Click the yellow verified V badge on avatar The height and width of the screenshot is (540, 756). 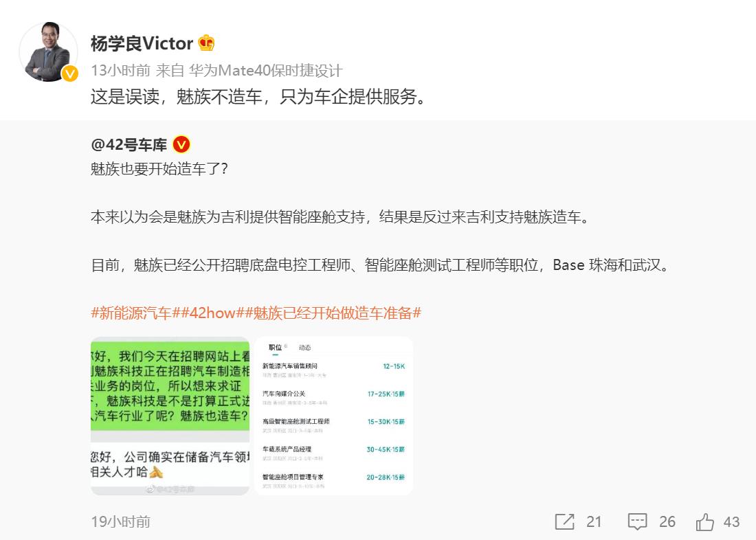(70, 74)
